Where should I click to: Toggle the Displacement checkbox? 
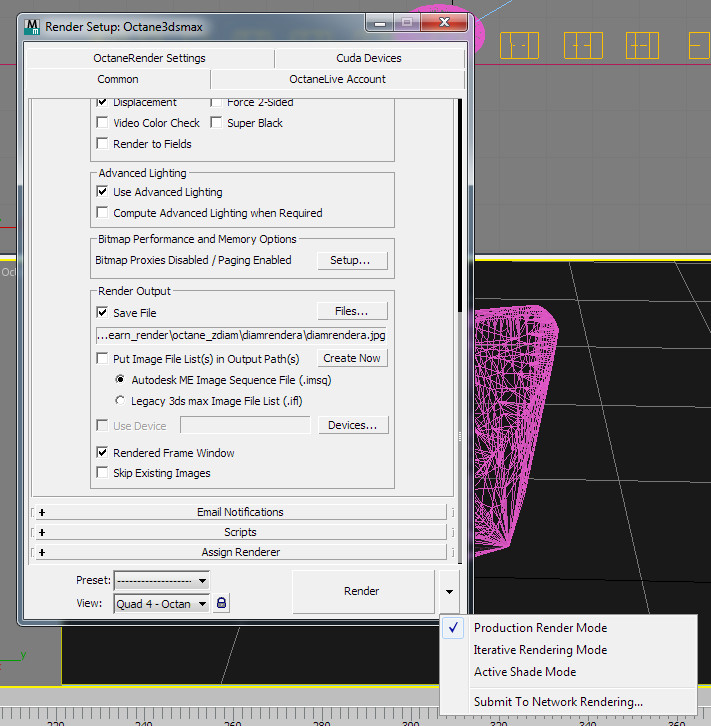coord(102,102)
